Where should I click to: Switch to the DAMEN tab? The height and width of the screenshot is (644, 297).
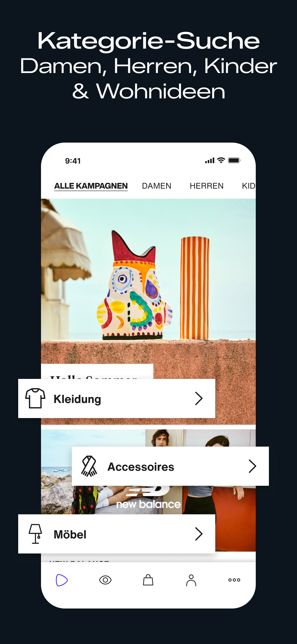point(157,186)
